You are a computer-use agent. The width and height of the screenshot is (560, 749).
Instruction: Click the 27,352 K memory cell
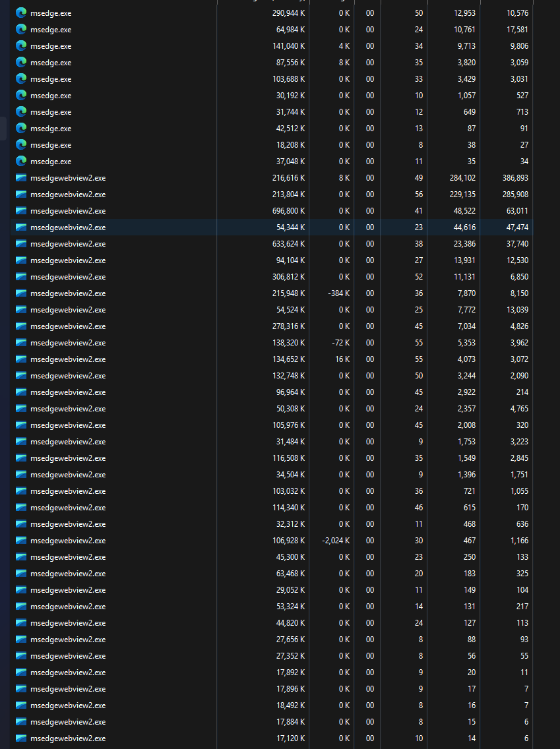coord(290,655)
